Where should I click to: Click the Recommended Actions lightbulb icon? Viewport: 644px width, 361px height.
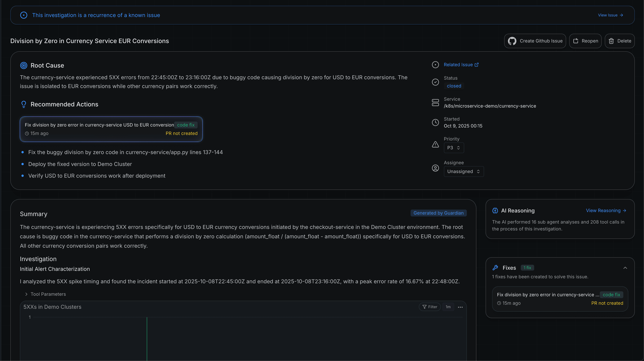click(x=24, y=104)
